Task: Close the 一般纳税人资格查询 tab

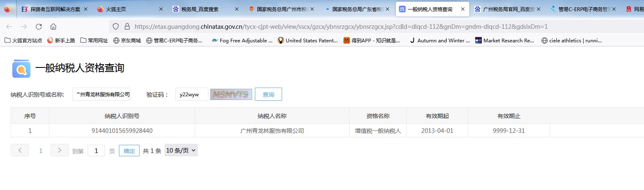Action: point(463,9)
